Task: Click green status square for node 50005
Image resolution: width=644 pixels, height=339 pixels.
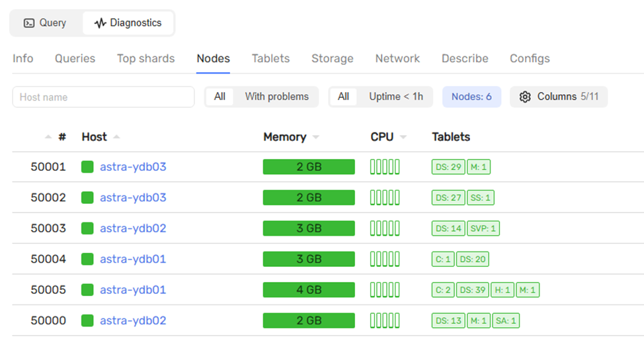Action: [87, 290]
